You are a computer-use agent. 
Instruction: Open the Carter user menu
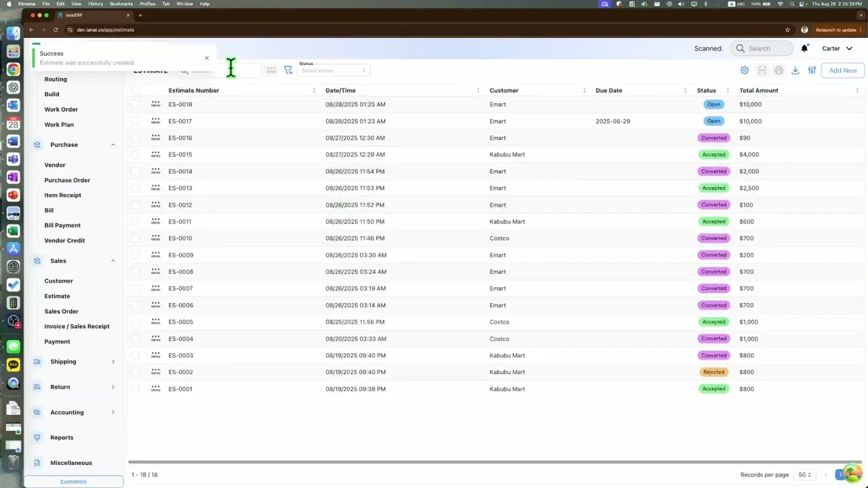(837, 48)
